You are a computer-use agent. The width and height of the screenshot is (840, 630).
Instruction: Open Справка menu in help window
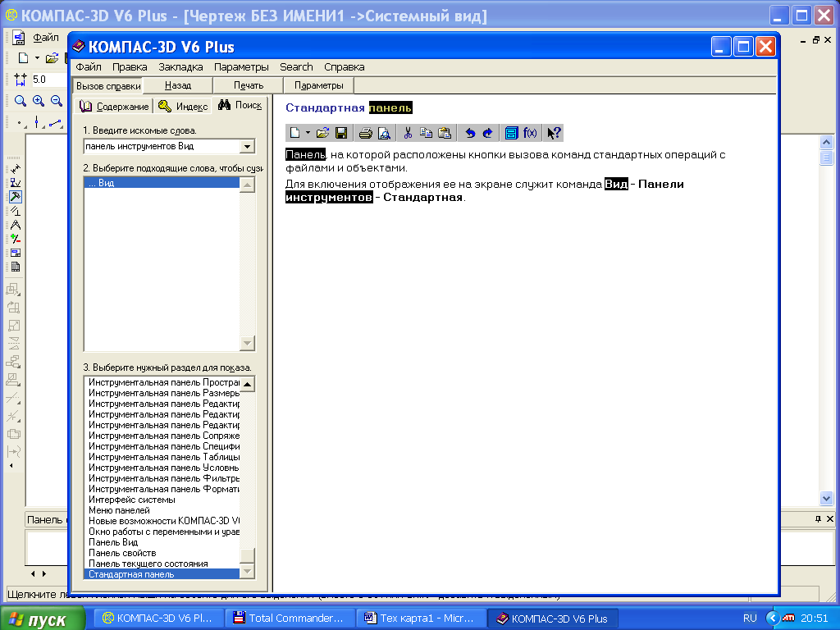click(x=344, y=67)
